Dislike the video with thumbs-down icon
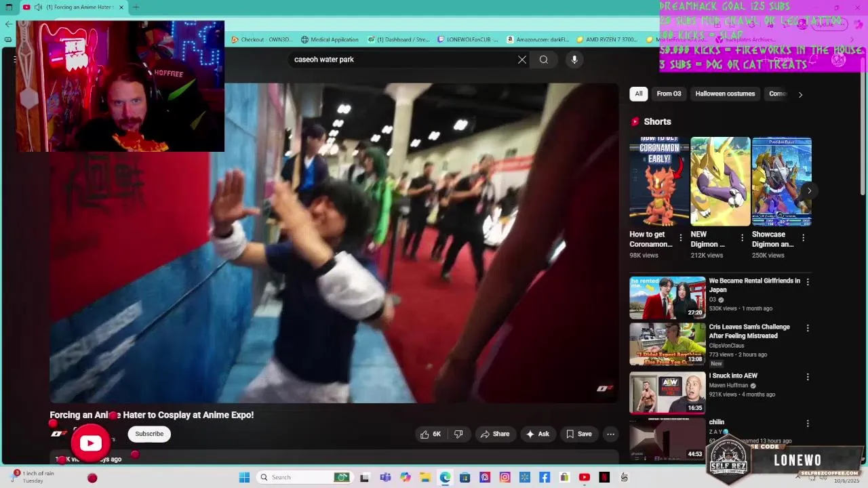Screen dimensions: 868x488 [x=458, y=434]
